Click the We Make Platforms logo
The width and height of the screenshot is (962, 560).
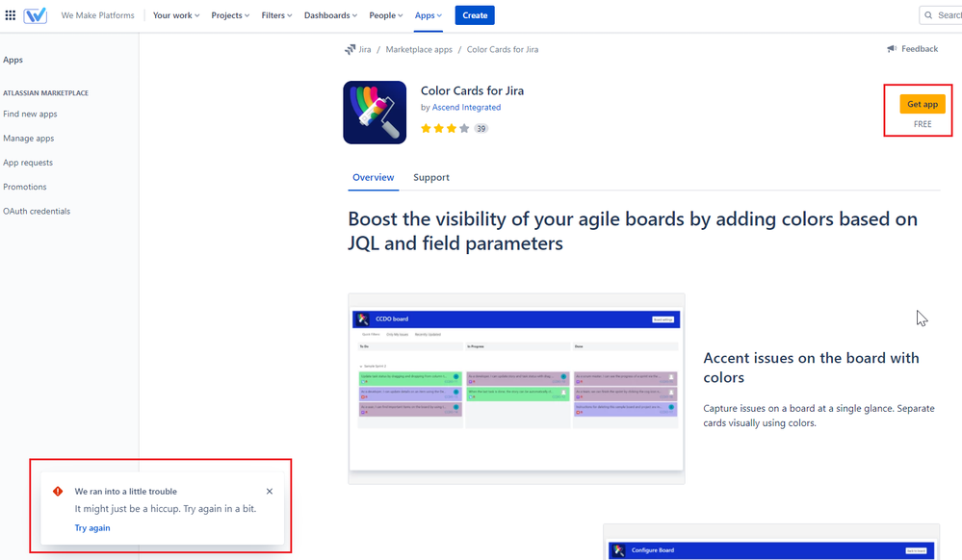pyautogui.click(x=35, y=15)
